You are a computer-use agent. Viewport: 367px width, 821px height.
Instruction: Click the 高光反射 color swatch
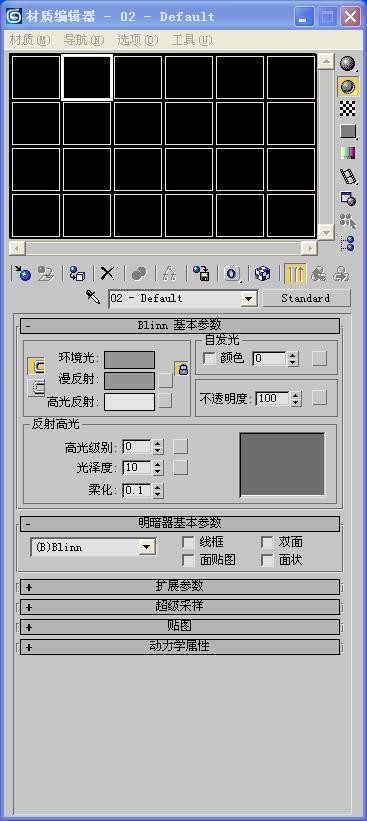pos(129,402)
